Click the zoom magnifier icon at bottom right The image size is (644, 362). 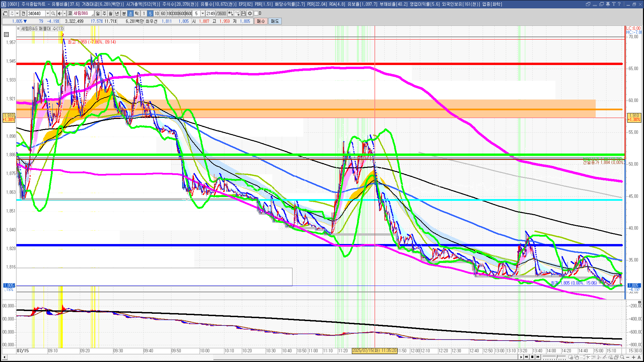click(x=622, y=357)
